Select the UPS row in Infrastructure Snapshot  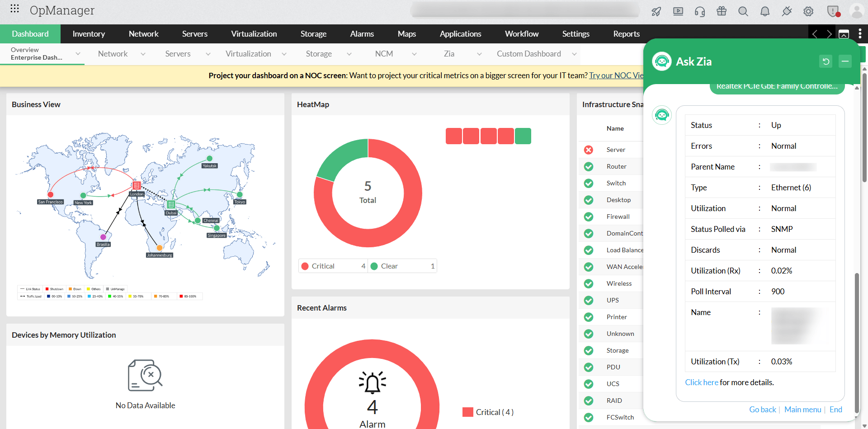pos(611,300)
